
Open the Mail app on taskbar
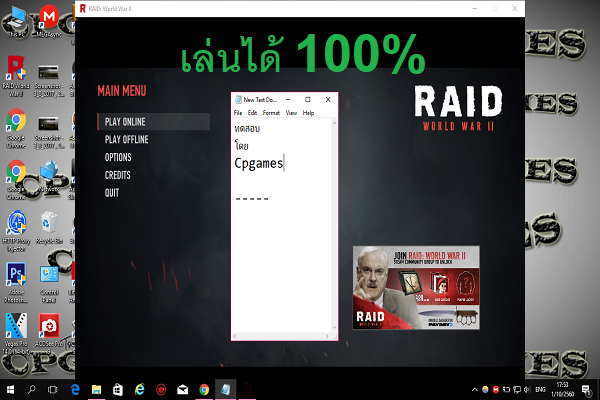pyautogui.click(x=183, y=390)
